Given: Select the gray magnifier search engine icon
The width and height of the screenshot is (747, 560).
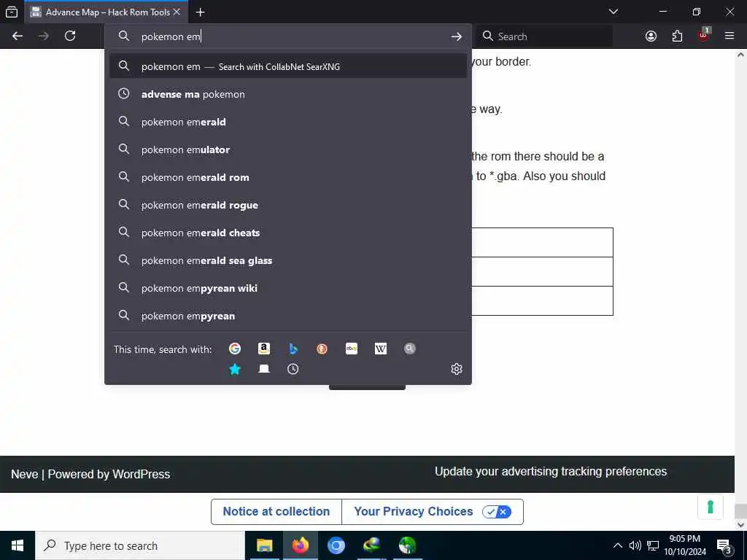Looking at the screenshot, I should point(410,349).
